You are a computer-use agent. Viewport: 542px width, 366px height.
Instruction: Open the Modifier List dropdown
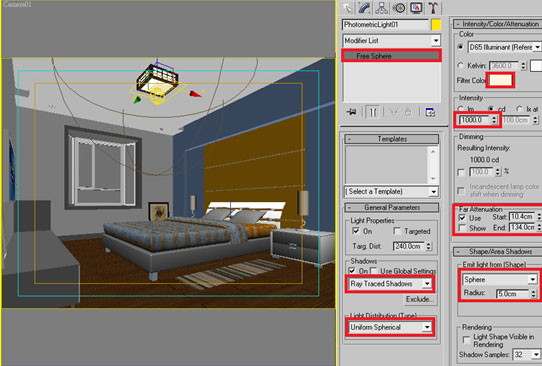coord(392,41)
